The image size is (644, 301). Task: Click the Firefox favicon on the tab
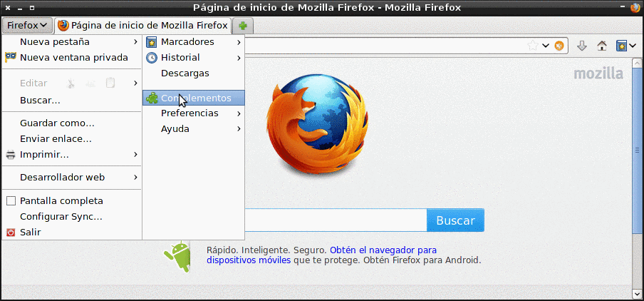tap(63, 26)
